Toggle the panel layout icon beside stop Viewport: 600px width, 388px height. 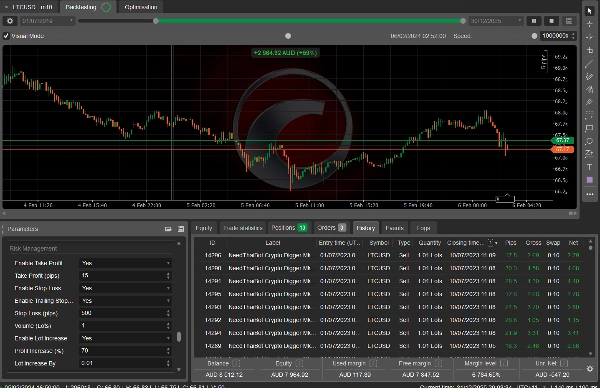click(569, 21)
